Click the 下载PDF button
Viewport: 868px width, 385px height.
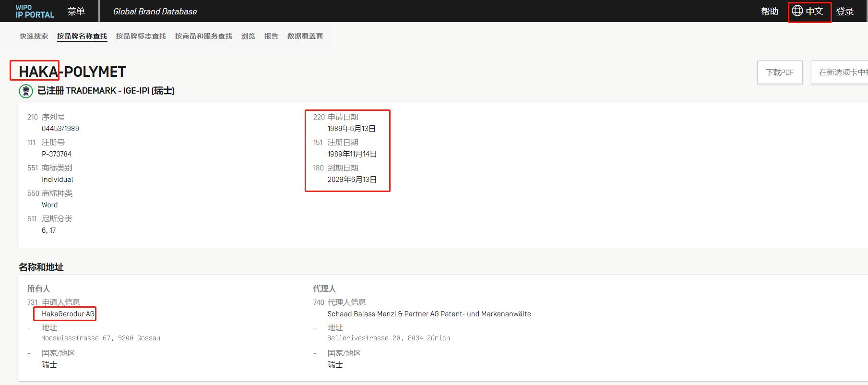point(780,72)
